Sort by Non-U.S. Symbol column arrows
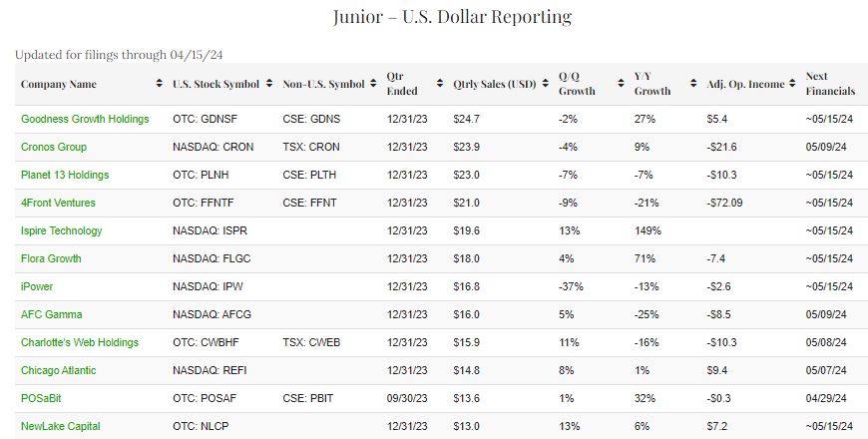 coord(374,84)
